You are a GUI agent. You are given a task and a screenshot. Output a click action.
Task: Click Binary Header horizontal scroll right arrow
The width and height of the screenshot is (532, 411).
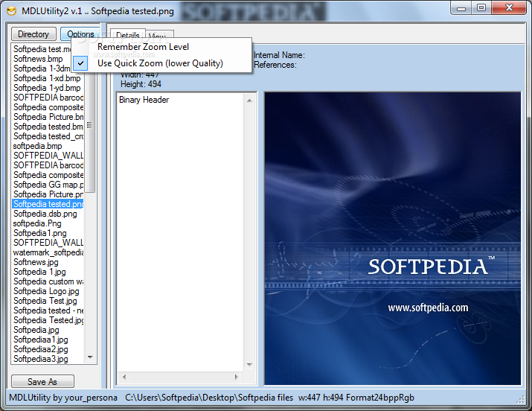pyautogui.click(x=237, y=377)
